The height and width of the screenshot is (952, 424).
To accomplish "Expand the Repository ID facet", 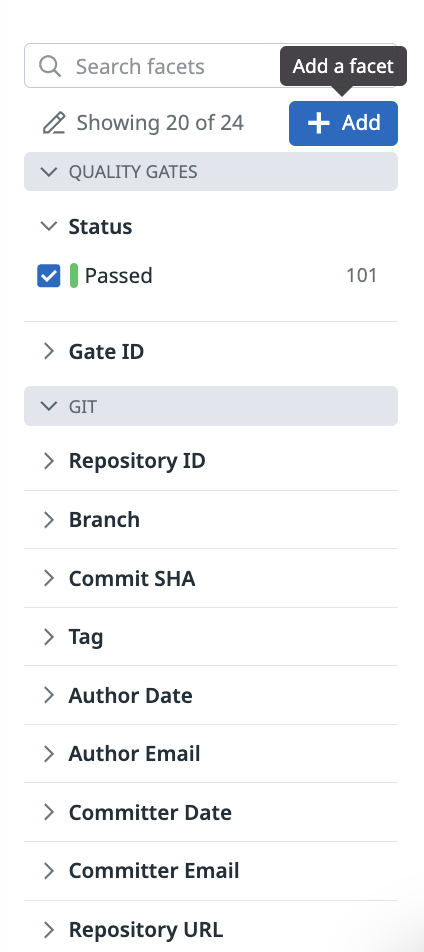I will (211, 461).
